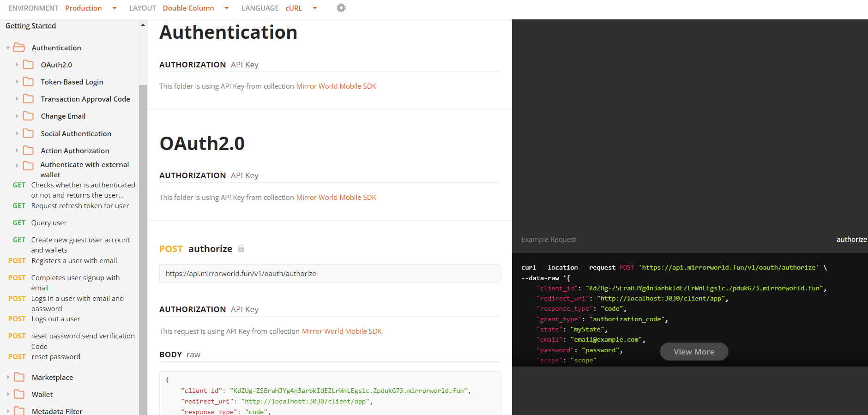Open the Getting Started link

(x=30, y=26)
